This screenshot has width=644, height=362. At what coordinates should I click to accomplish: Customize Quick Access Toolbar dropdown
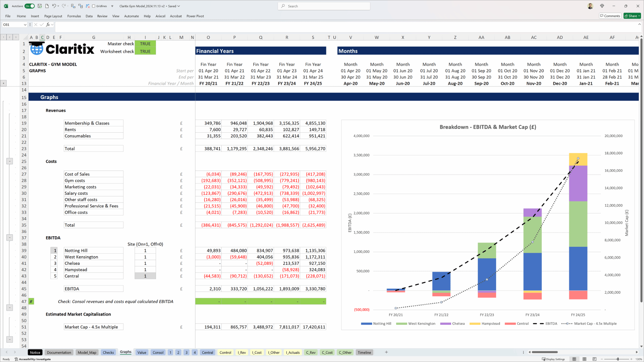coord(112,6)
